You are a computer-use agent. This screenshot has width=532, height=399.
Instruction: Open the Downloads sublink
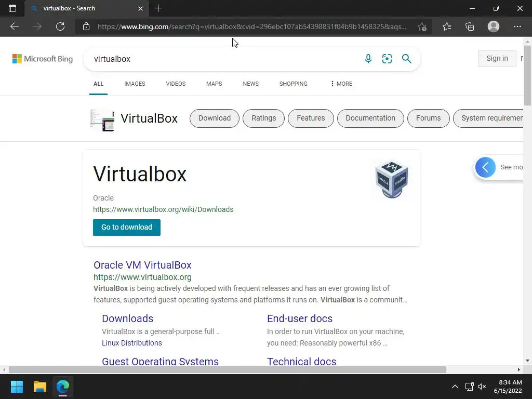click(128, 318)
